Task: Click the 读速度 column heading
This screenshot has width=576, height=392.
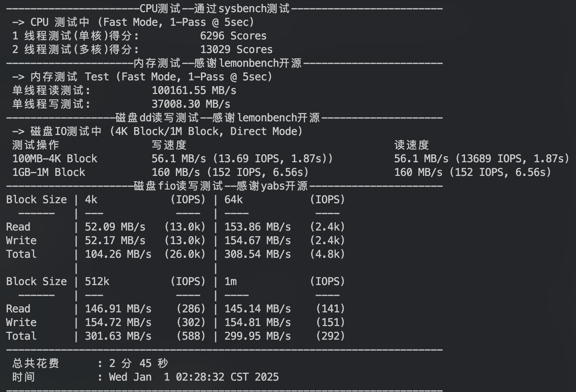Action: 412,145
